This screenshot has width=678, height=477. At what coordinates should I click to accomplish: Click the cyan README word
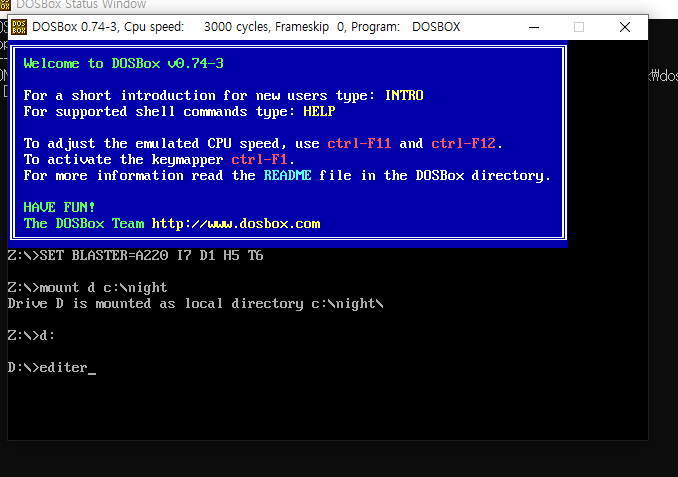coord(287,175)
